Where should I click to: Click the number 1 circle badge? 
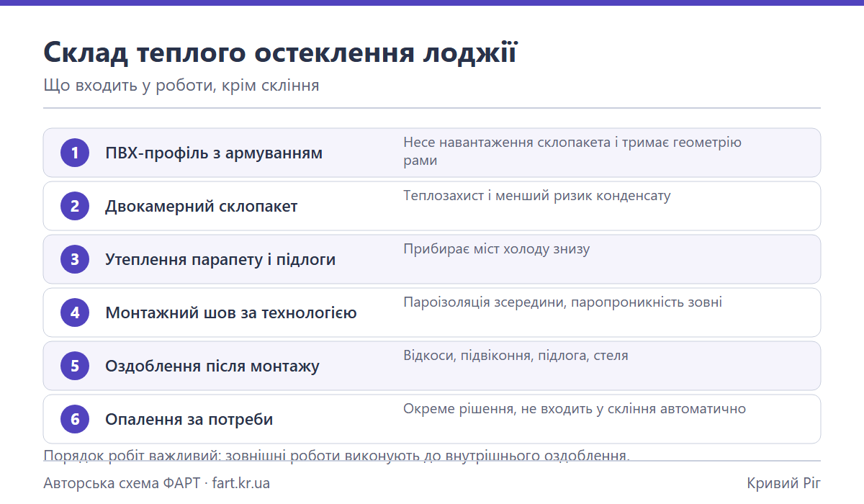75,153
